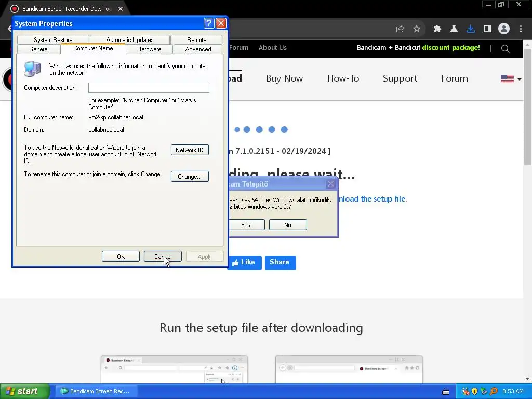Image resolution: width=532 pixels, height=399 pixels.
Task: Switch to the Remote tab
Action: click(197, 39)
